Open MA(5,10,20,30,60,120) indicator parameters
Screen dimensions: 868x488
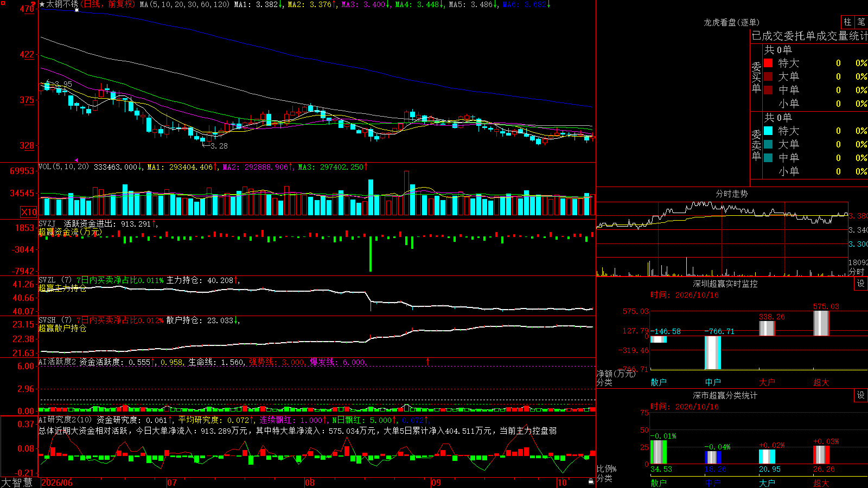tap(184, 4)
